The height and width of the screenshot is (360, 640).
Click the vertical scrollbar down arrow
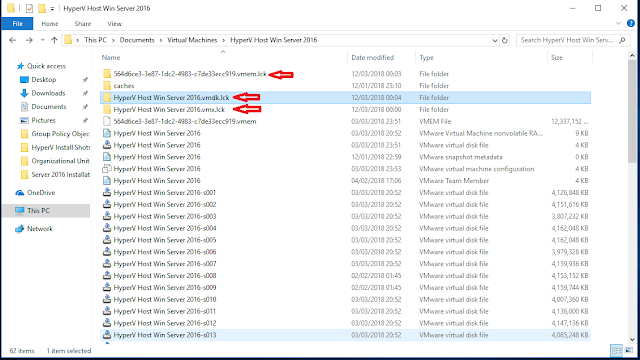[632, 340]
